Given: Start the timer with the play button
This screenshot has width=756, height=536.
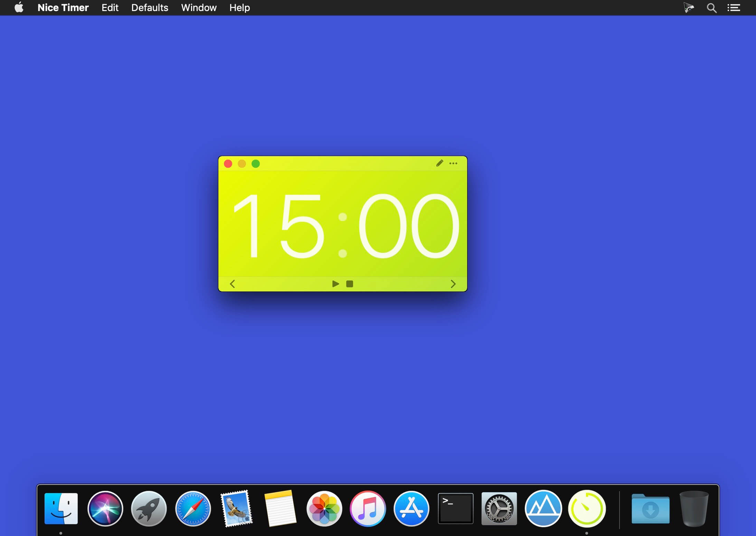Looking at the screenshot, I should click(335, 284).
